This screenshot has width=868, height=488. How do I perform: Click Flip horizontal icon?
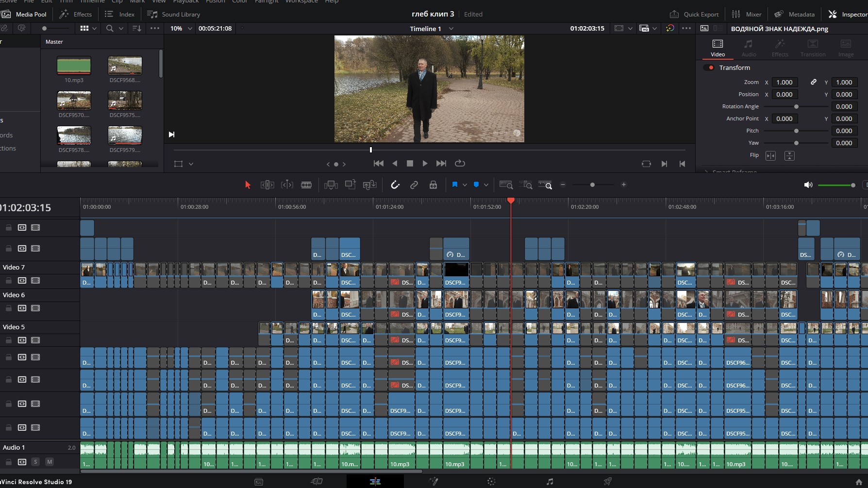[770, 155]
